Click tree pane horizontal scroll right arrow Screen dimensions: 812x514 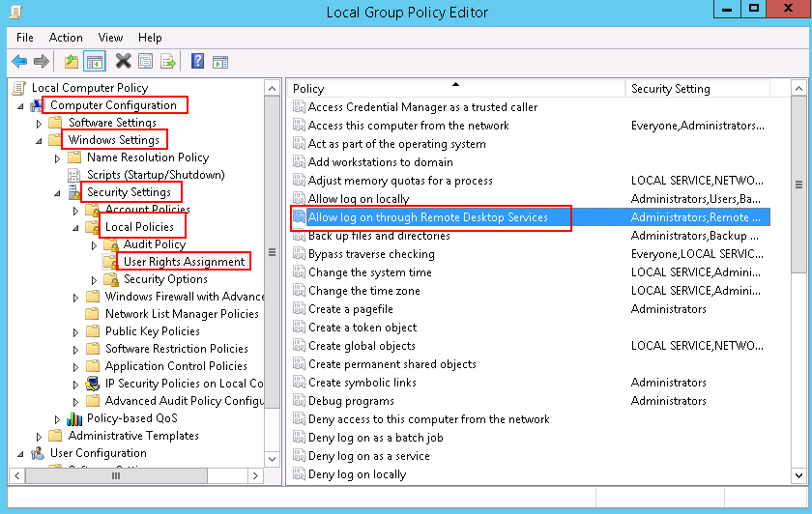click(x=255, y=475)
